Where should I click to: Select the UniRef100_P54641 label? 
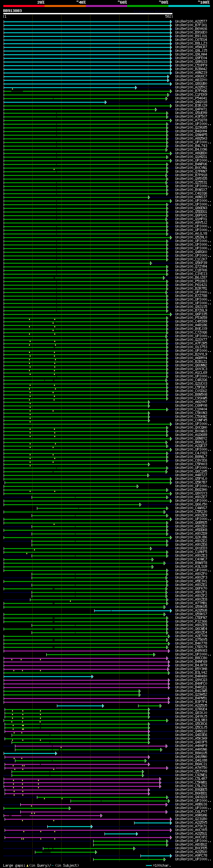(x=191, y=98)
